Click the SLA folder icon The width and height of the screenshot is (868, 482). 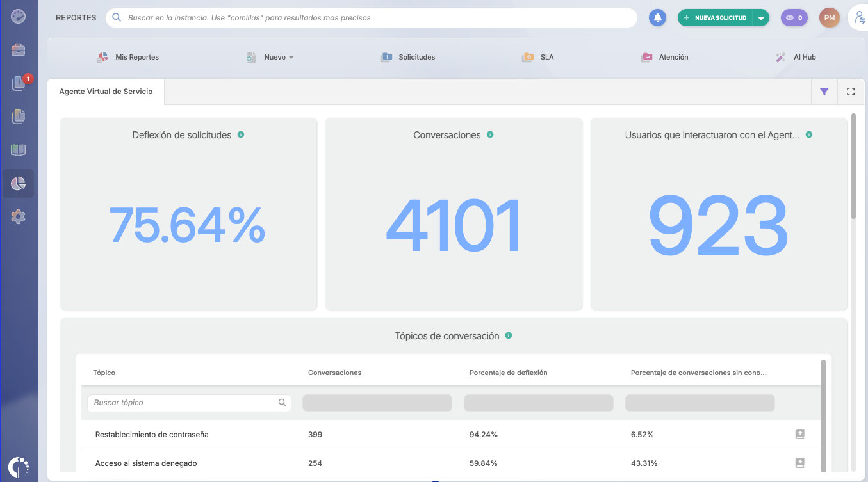pyautogui.click(x=528, y=57)
